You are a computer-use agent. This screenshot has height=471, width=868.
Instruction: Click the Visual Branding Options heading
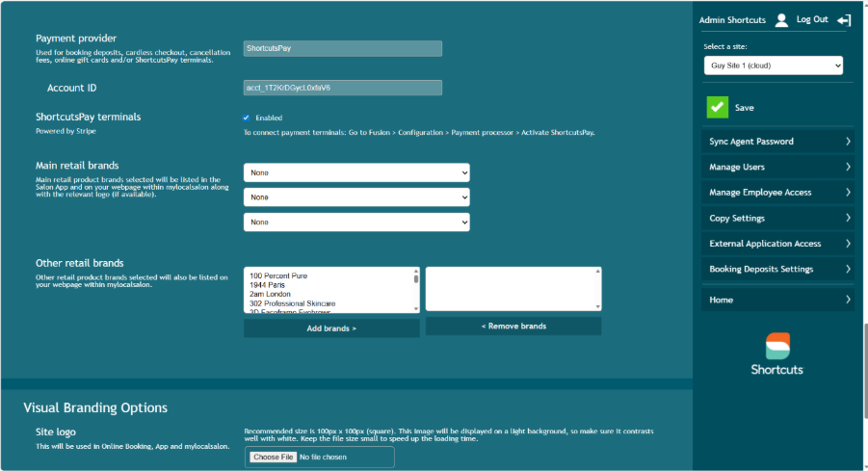point(95,407)
